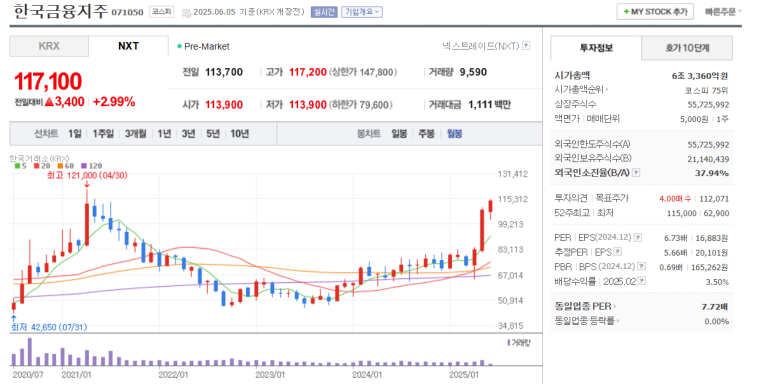Click 하한가 79,600 text
Image resolution: width=773 pixels, height=384 pixels.
point(360,105)
